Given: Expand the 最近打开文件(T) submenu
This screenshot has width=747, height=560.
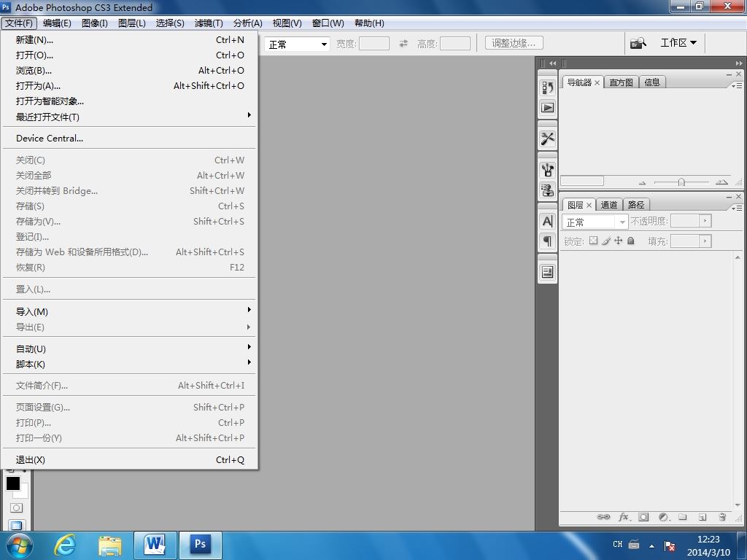Looking at the screenshot, I should click(129, 117).
